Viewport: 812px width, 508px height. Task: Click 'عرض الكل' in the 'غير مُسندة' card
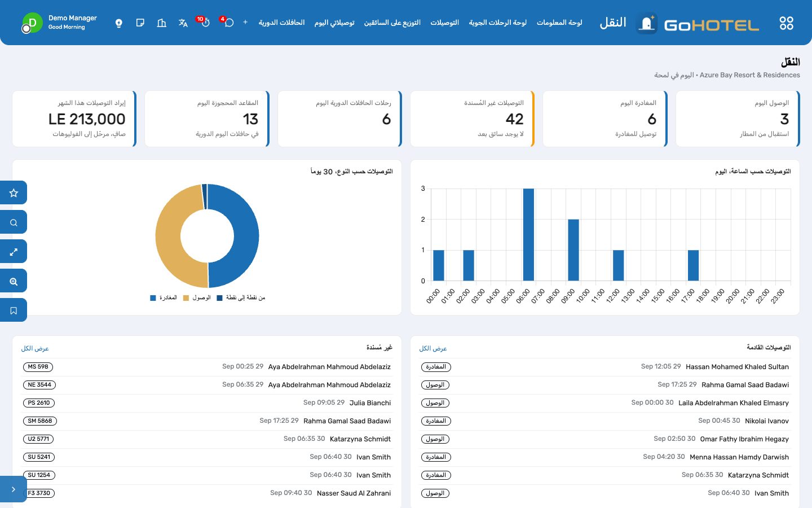[35, 349]
